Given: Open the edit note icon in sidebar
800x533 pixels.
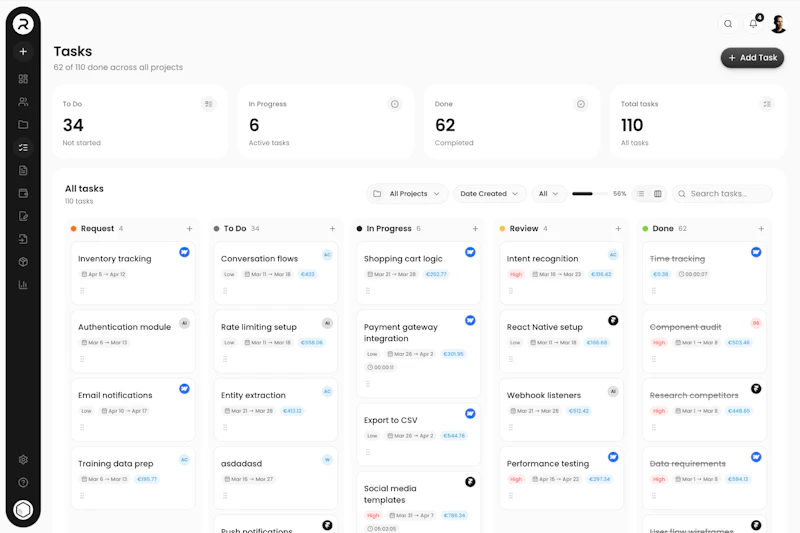Looking at the screenshot, I should point(23,216).
